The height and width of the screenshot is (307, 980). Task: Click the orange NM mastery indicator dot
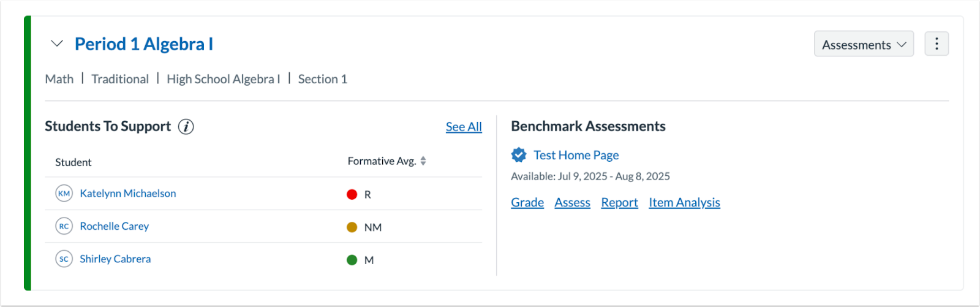[352, 227]
